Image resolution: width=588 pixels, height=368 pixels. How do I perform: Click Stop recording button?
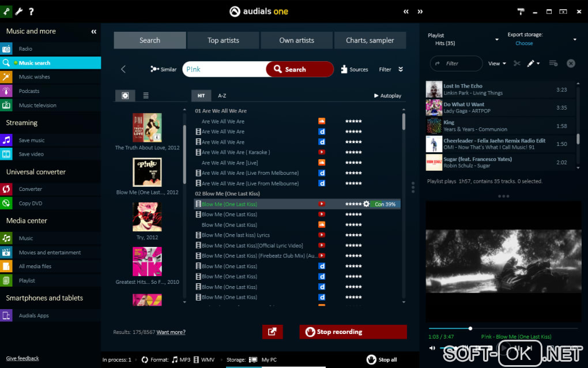point(353,332)
